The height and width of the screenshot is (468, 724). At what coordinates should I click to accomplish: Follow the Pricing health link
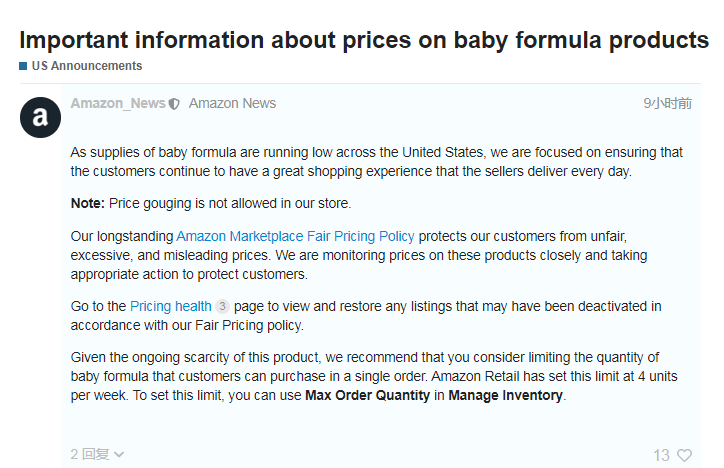[x=171, y=306]
